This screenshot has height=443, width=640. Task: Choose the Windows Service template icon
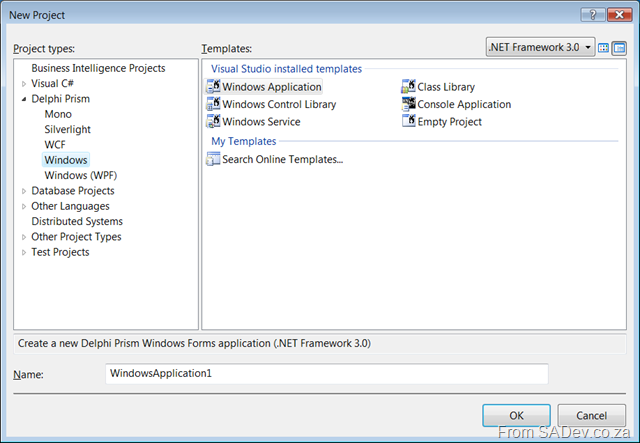tap(213, 121)
